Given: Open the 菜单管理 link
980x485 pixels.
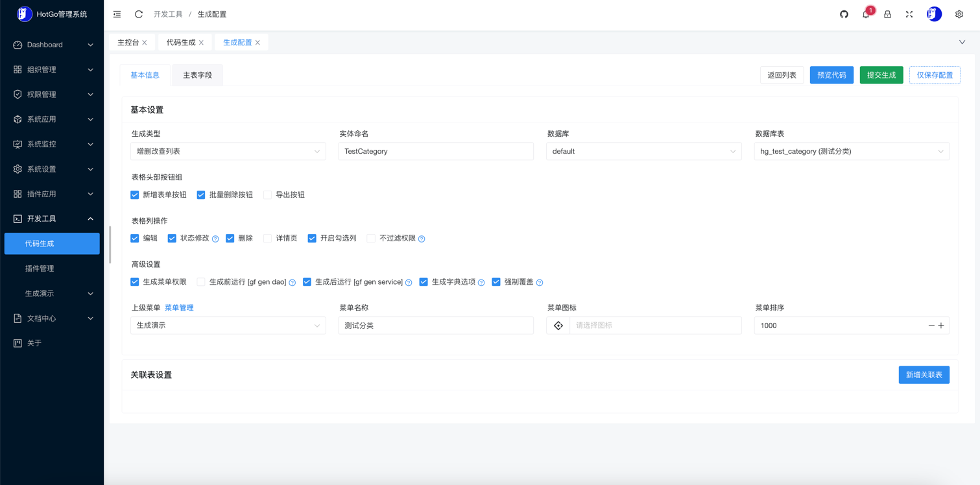Looking at the screenshot, I should point(179,308).
